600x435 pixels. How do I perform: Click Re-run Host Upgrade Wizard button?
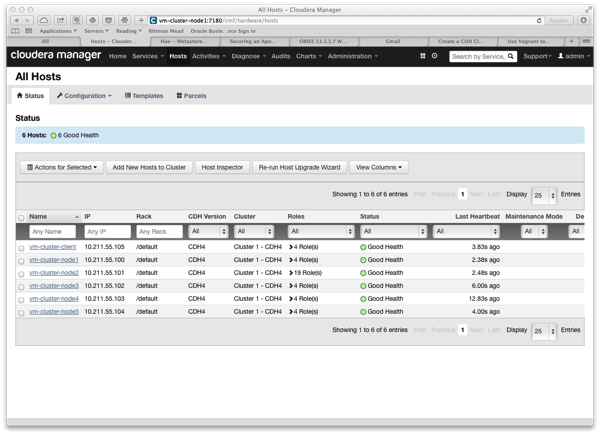[299, 167]
